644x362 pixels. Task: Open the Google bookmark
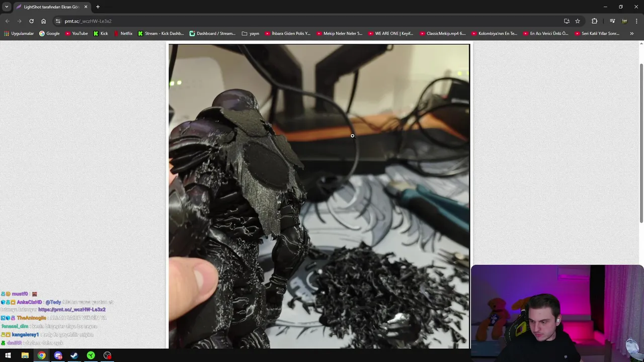49,34
